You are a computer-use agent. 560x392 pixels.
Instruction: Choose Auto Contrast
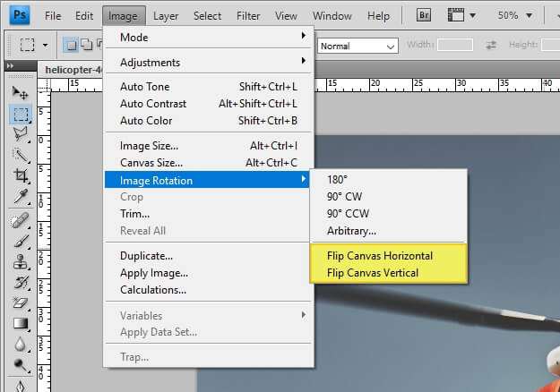click(x=209, y=104)
